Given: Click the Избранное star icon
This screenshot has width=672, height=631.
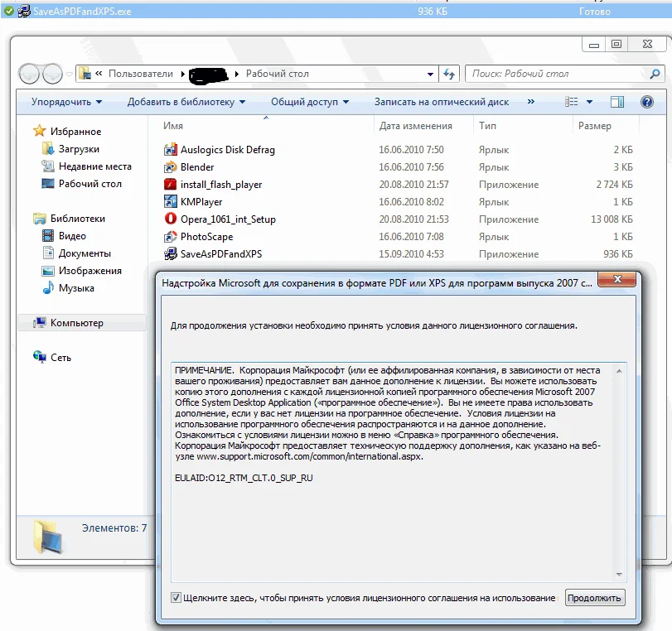Looking at the screenshot, I should [x=40, y=131].
